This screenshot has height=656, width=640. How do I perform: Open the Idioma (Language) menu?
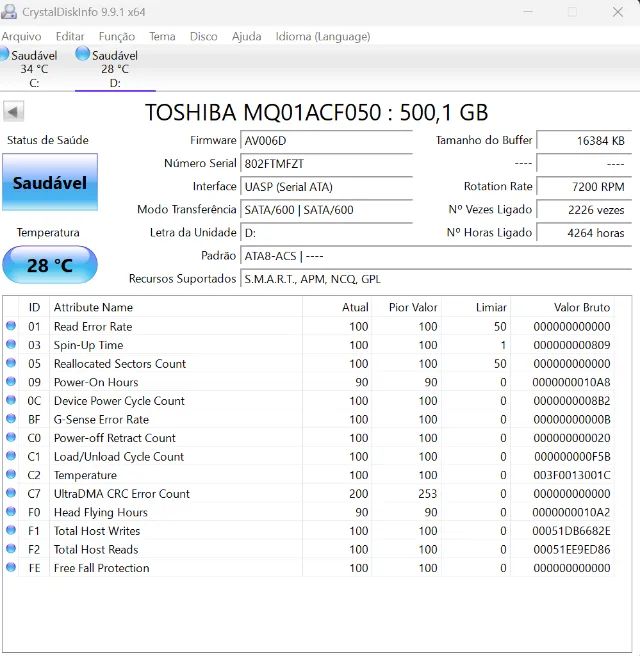click(323, 37)
